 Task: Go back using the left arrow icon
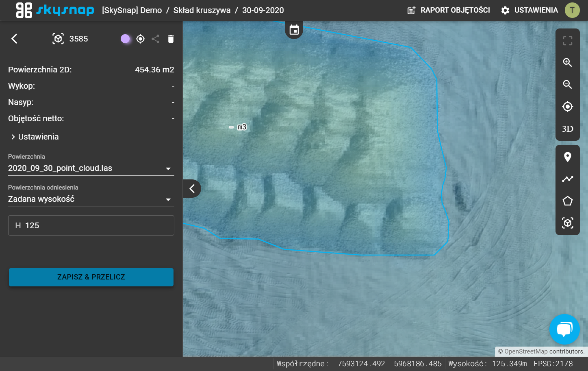(x=14, y=39)
